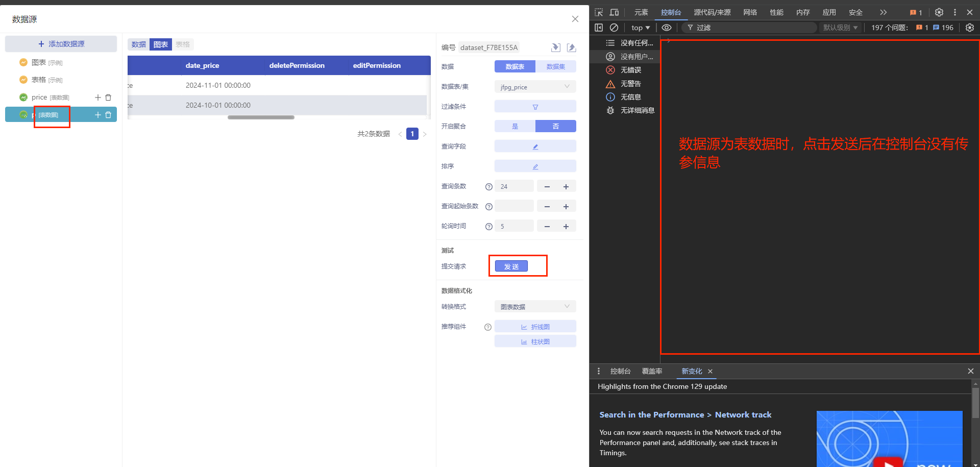This screenshot has height=467, width=980.
Task: Set 开启聚合 to 是
Action: click(x=515, y=127)
